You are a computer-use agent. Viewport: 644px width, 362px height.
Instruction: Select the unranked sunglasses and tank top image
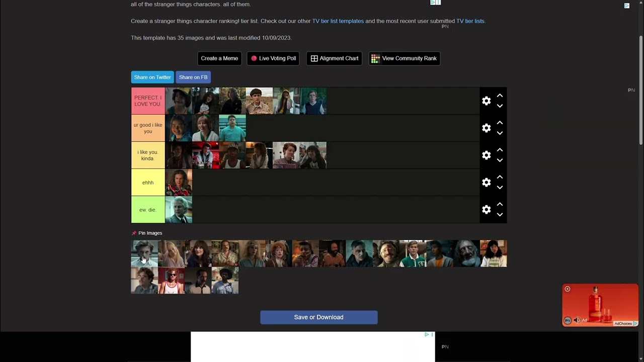click(172, 281)
